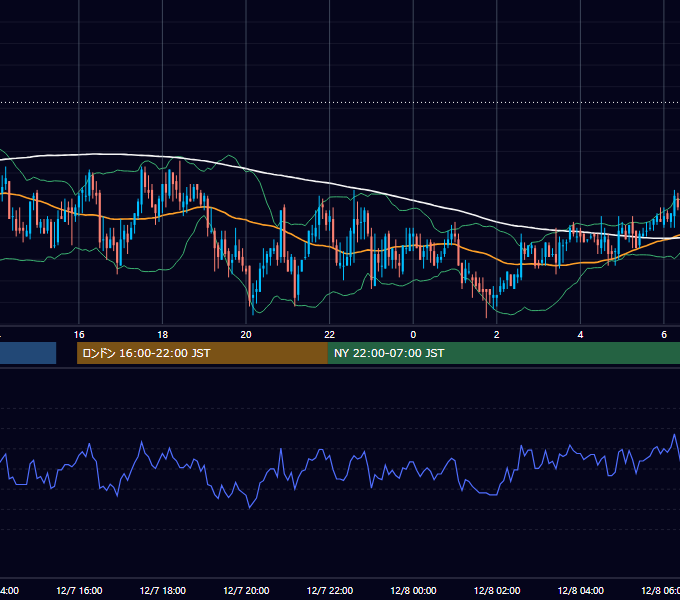The height and width of the screenshot is (600, 680).
Task: Click the 12/8 00:00 date label
Action: (413, 591)
